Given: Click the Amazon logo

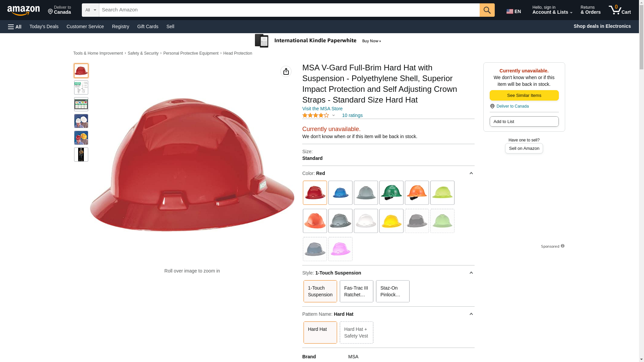Looking at the screenshot, I should pyautogui.click(x=23, y=10).
